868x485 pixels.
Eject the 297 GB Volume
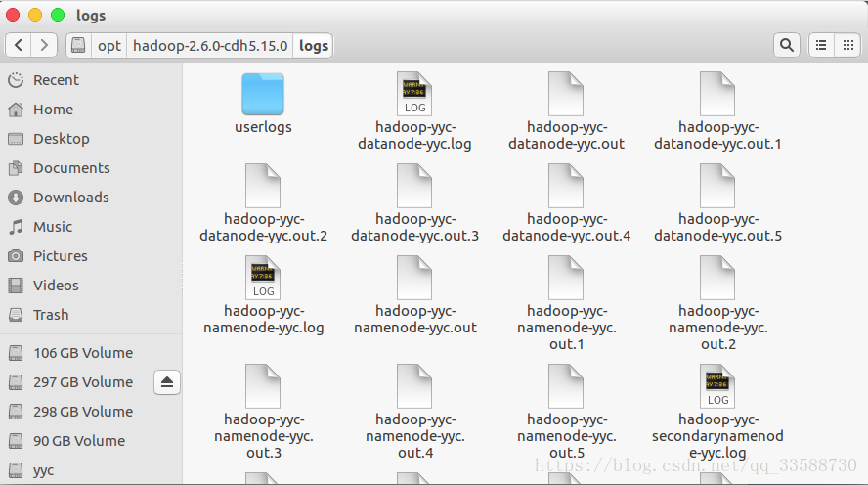[x=167, y=382]
